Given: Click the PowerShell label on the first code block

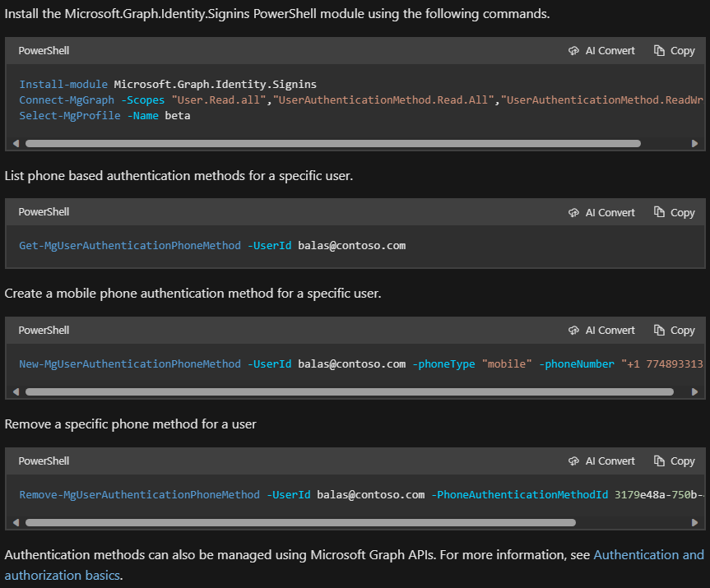Looking at the screenshot, I should coord(44,50).
